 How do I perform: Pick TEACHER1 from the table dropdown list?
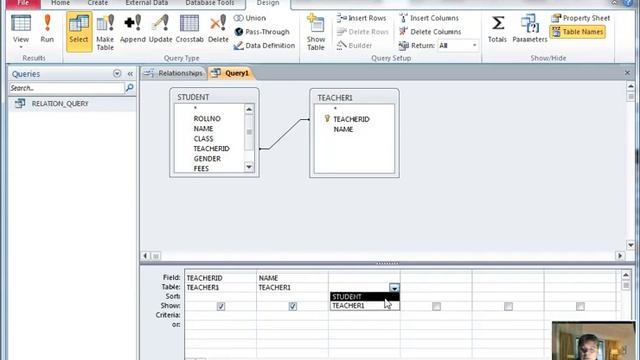click(364, 306)
